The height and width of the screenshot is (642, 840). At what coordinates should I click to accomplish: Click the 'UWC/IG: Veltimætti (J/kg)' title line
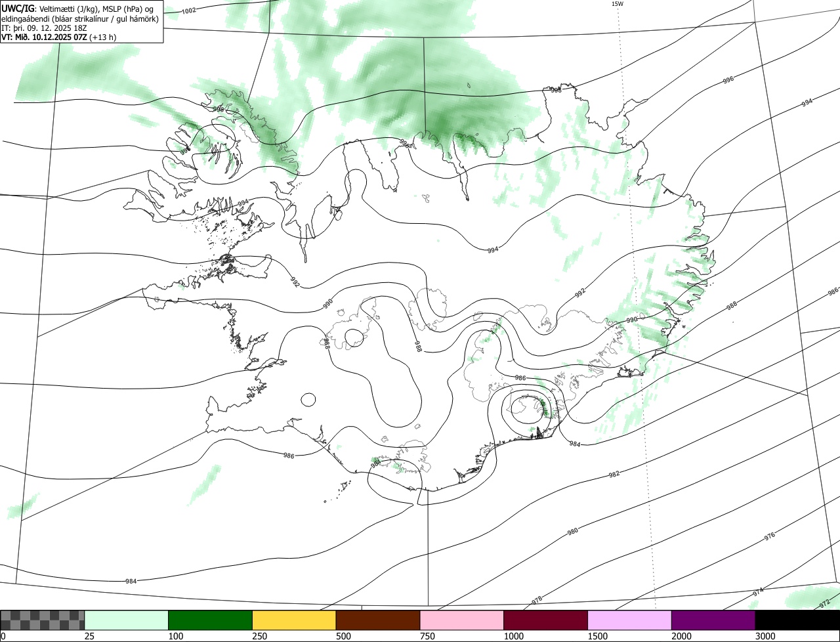tap(78, 9)
